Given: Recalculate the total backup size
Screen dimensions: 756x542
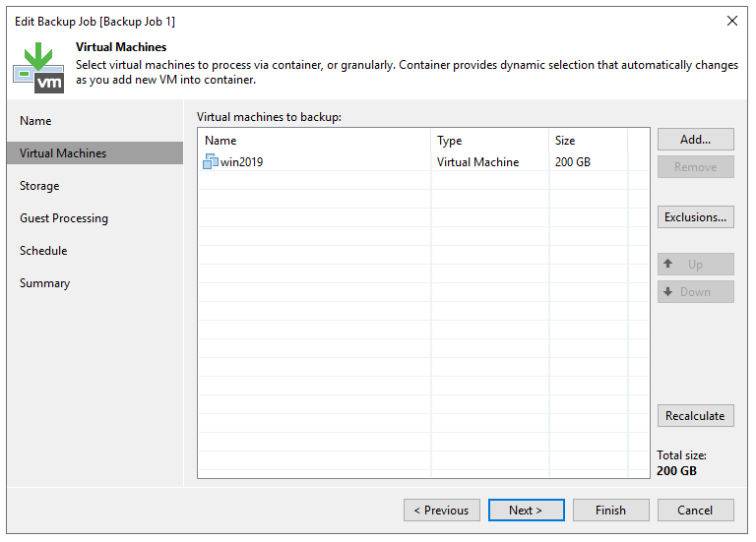Looking at the screenshot, I should pos(695,416).
